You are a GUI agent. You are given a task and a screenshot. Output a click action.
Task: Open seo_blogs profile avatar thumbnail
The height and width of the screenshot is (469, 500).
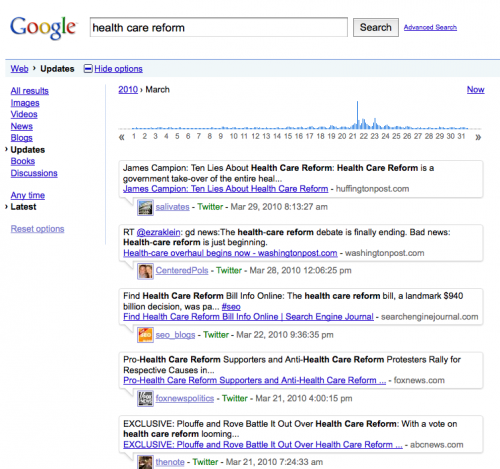pos(145,335)
